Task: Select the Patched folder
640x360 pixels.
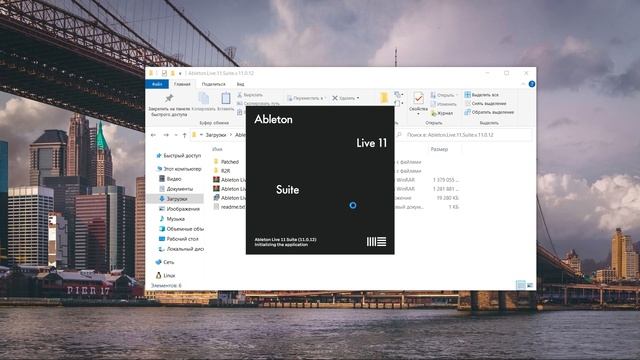Action: pyautogui.click(x=226, y=162)
